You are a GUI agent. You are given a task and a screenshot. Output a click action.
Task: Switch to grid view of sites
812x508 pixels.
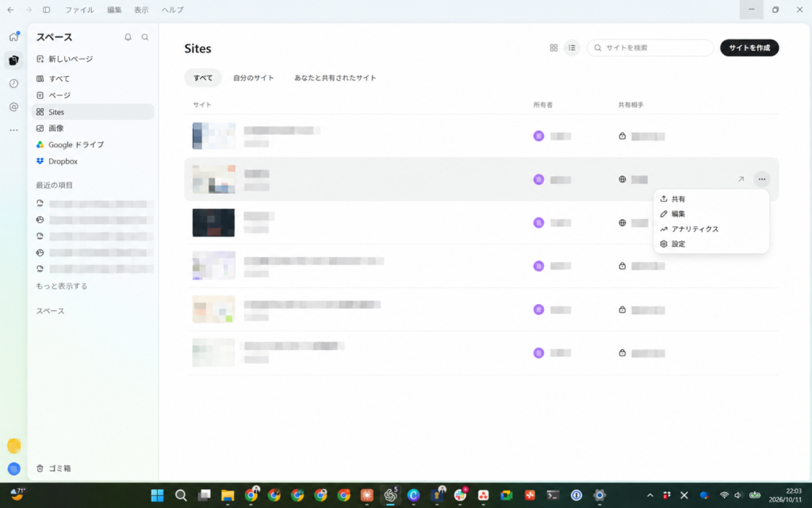coord(553,48)
